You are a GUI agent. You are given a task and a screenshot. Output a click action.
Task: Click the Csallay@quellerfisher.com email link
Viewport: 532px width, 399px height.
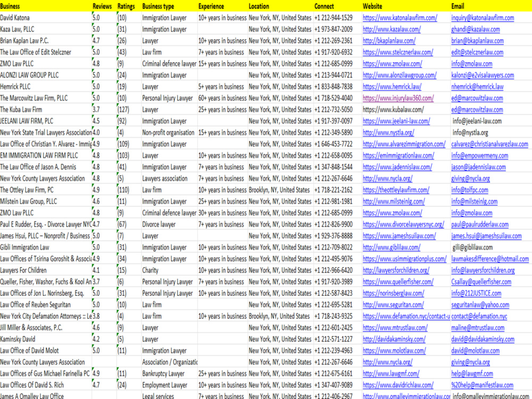tap(481, 282)
